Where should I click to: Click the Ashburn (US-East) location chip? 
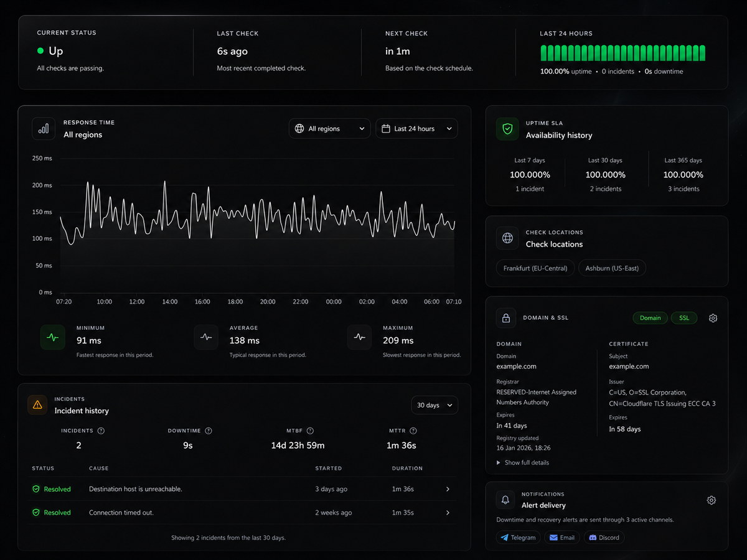tap(613, 268)
